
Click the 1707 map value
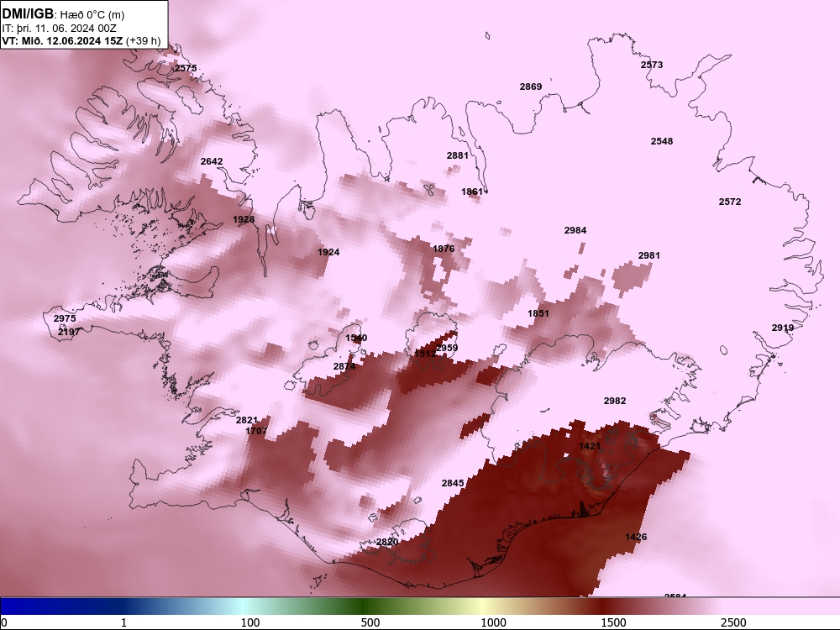(x=256, y=431)
